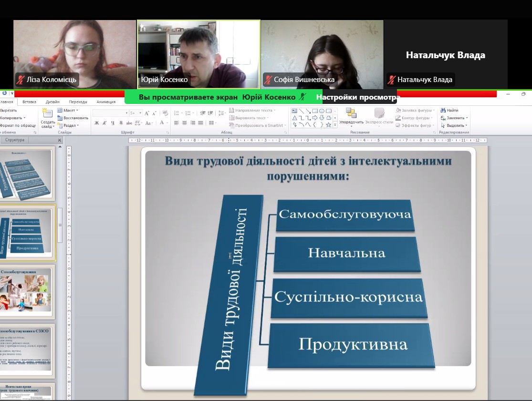Viewport: 532px width, 401px height.
Task: Increase font size with the grow-font icon
Action: [147, 113]
